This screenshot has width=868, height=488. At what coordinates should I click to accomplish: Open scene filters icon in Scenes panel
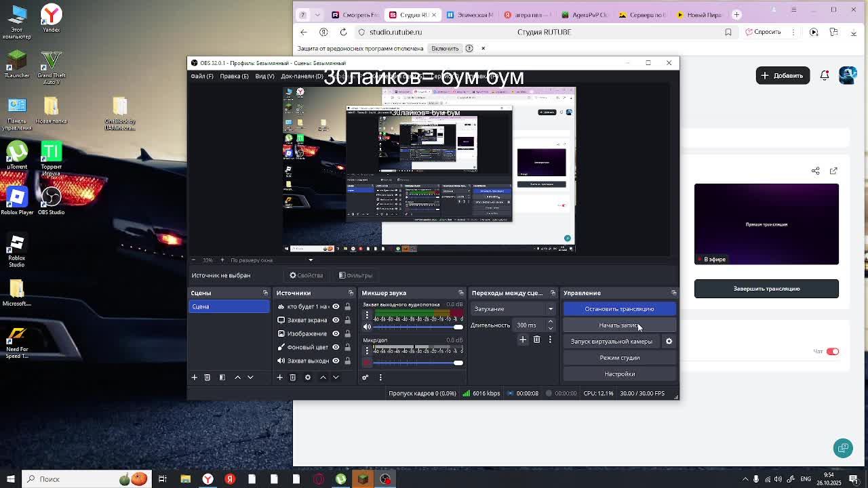tap(222, 378)
